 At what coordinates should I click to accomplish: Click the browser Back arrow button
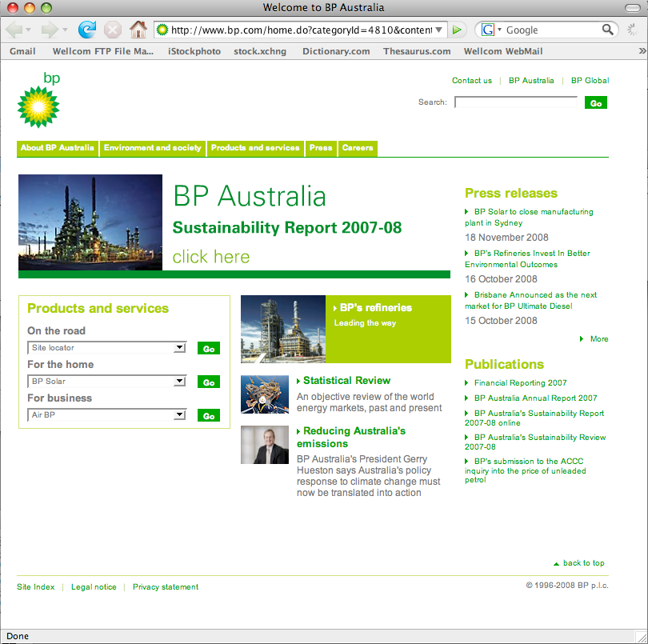point(14,30)
